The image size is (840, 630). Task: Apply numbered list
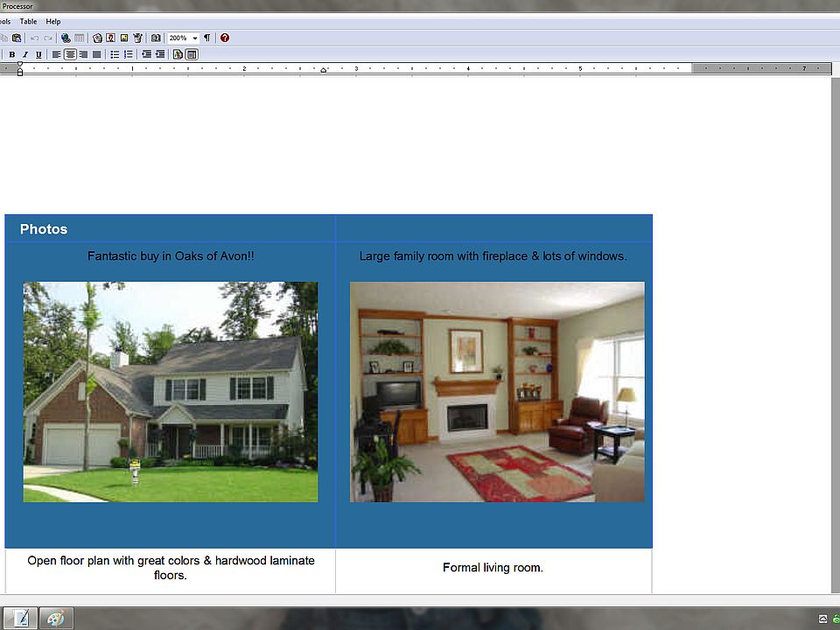[x=128, y=54]
